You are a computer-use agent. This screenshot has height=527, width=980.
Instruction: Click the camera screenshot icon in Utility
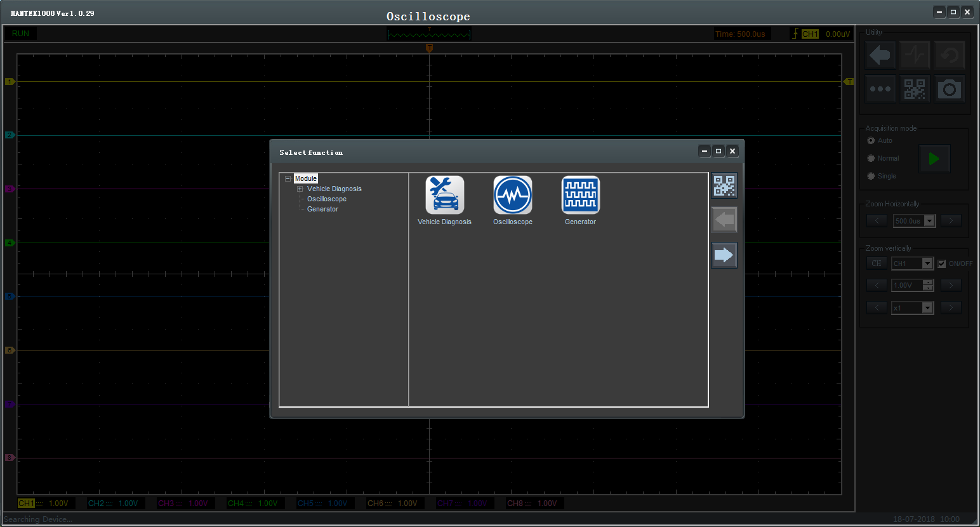coord(949,90)
